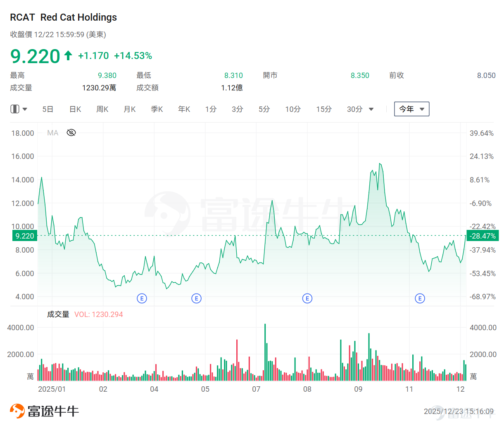The image size is (504, 428).
Task: Switch to 日K chart tab
Action: pyautogui.click(x=75, y=109)
